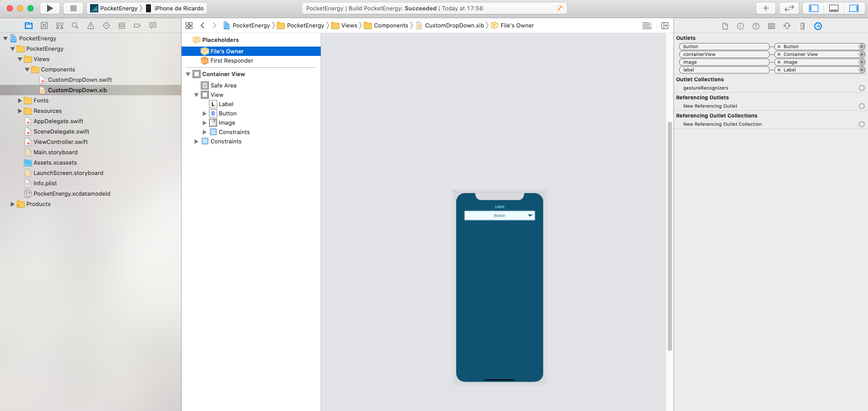868x411 pixels.
Task: Toggle the left Navigator panel visibility
Action: (x=814, y=8)
